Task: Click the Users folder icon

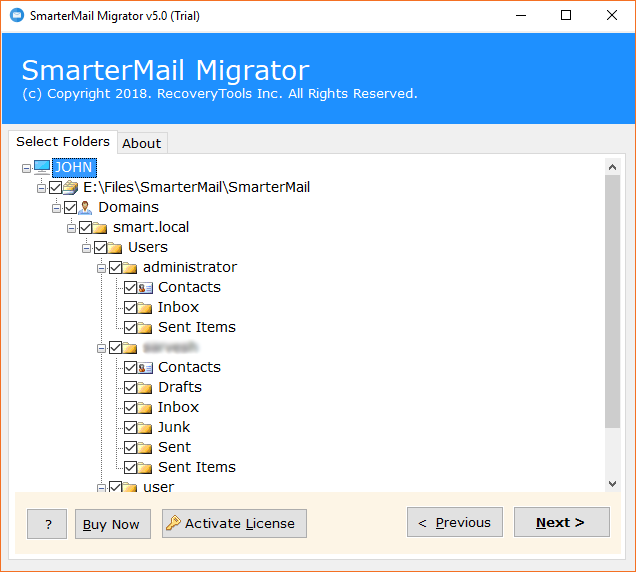Action: tap(115, 247)
